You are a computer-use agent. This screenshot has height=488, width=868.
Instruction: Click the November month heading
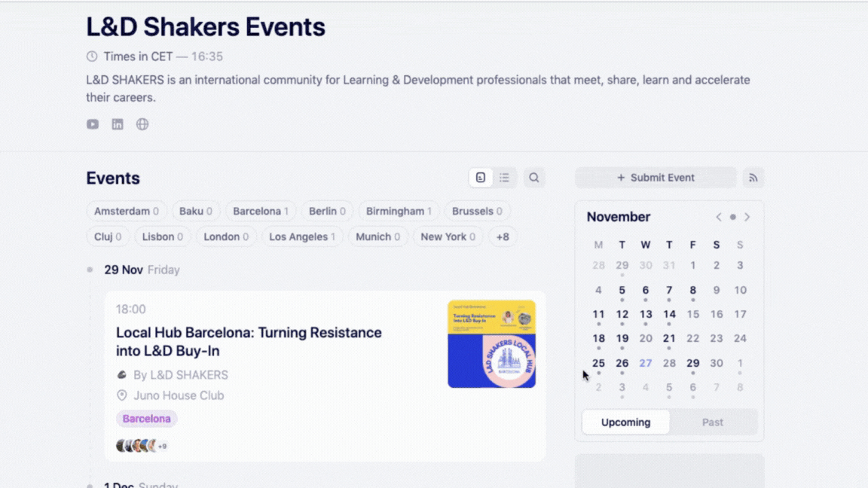619,217
